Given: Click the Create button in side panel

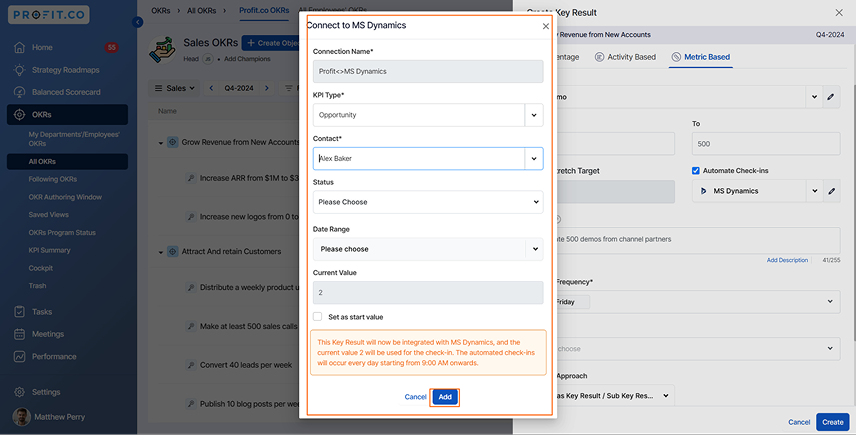Looking at the screenshot, I should pos(833,422).
